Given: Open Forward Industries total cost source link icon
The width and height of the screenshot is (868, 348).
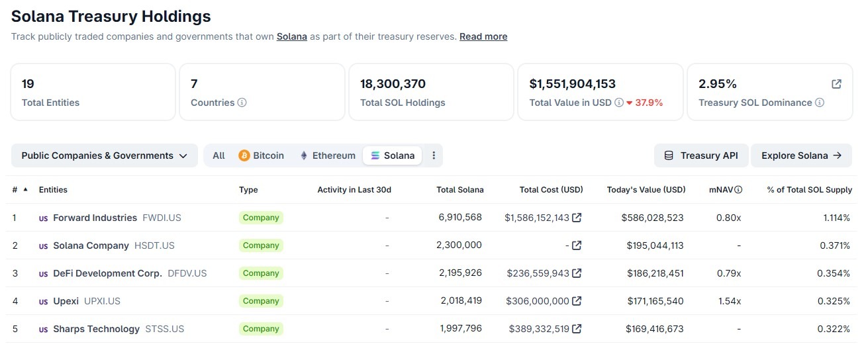Looking at the screenshot, I should [x=577, y=218].
